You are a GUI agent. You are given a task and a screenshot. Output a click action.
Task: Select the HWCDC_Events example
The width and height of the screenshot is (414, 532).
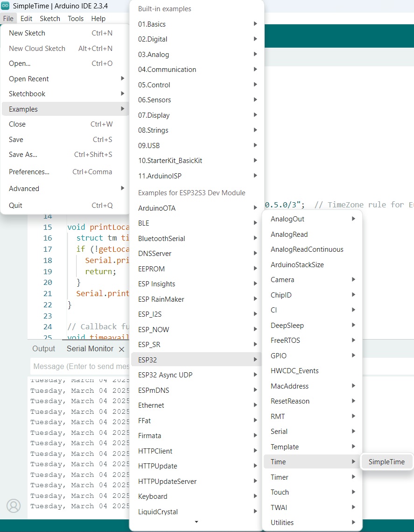[313, 371]
